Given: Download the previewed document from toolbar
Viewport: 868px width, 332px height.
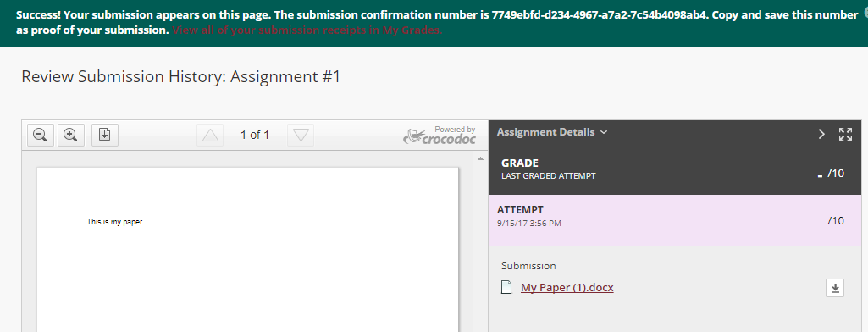Looking at the screenshot, I should (x=105, y=135).
